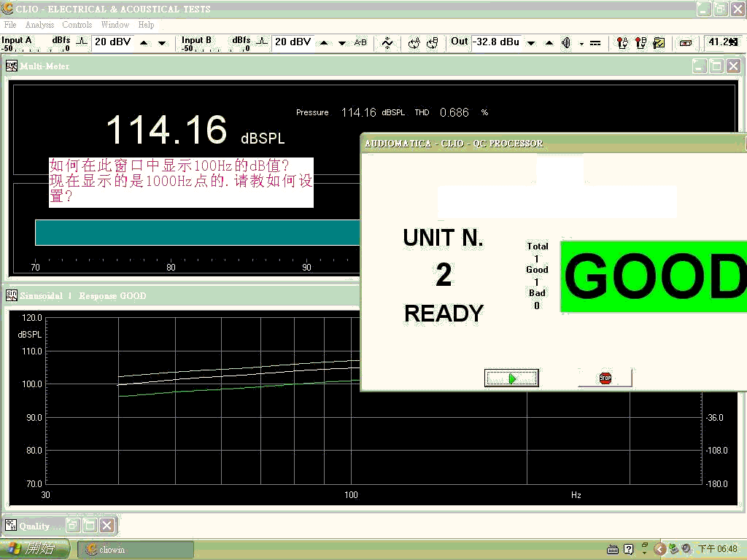The image size is (747, 560).
Task: Increase Input A sensitivity with up arrow
Action: [144, 43]
